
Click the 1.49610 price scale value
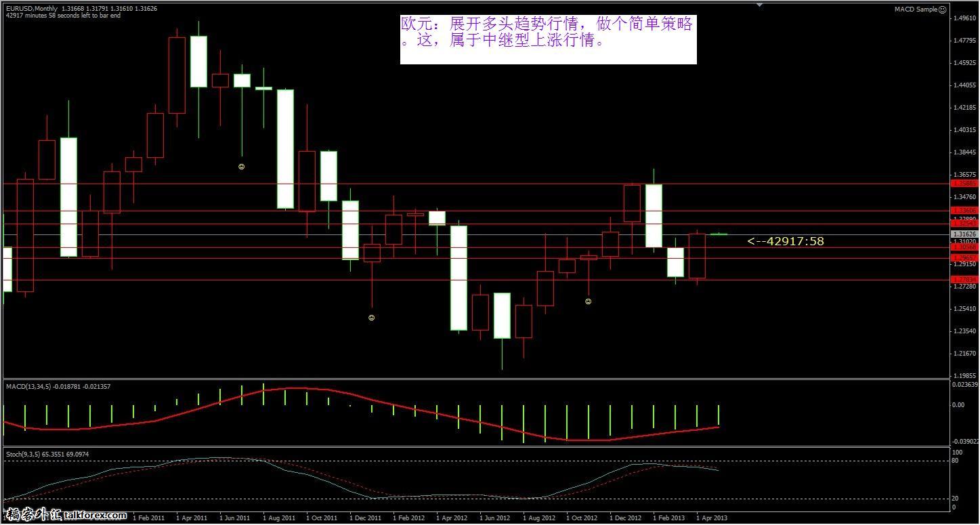[964, 18]
